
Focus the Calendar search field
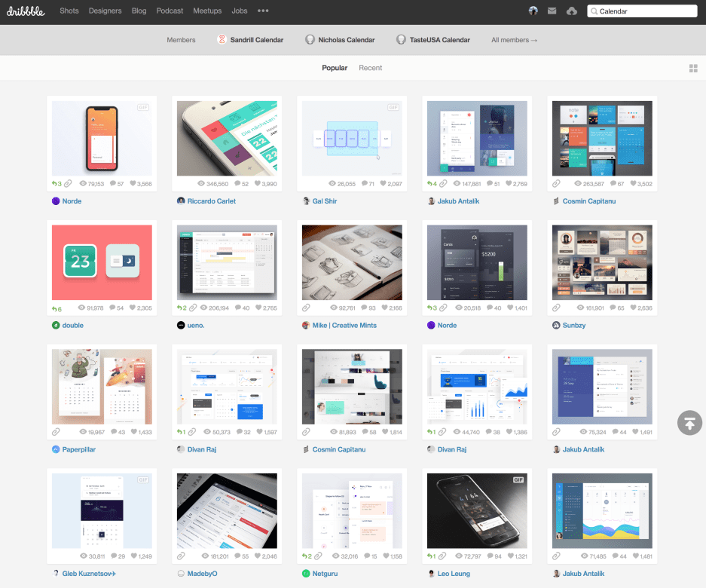click(x=642, y=11)
